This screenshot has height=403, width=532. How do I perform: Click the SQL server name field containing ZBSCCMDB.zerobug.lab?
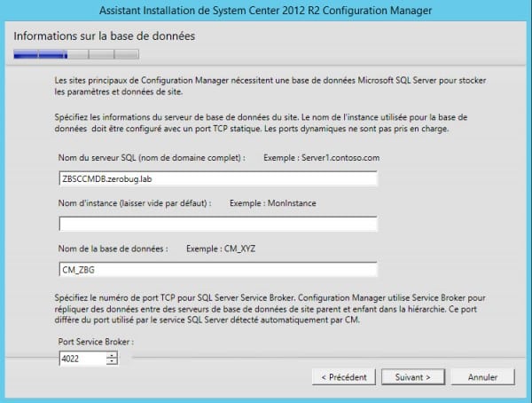(216, 178)
